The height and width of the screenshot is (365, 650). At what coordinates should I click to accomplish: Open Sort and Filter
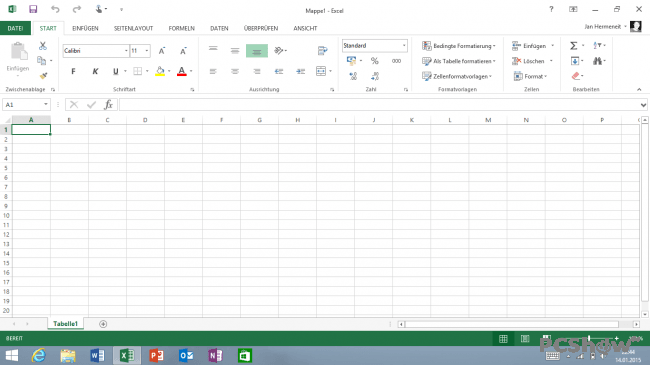[x=597, y=46]
